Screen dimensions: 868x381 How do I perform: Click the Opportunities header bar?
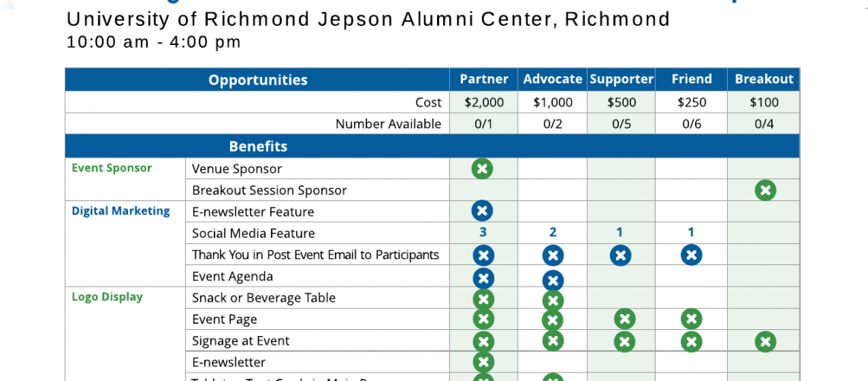(257, 80)
